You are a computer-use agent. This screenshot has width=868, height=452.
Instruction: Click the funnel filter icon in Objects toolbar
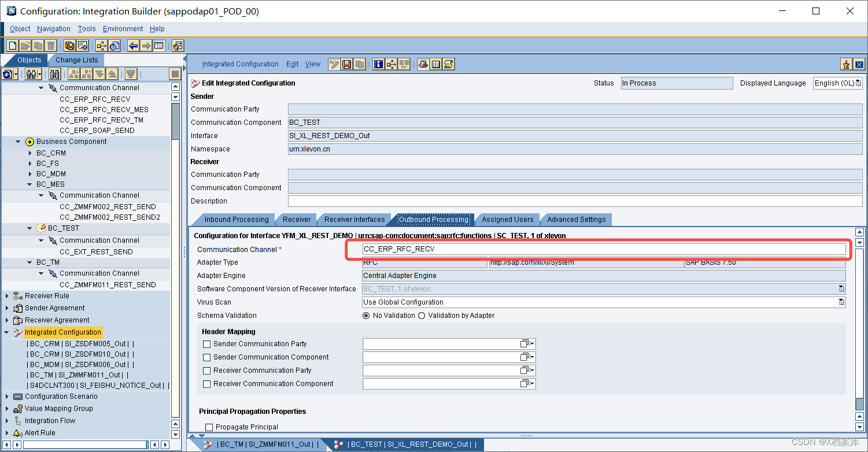131,74
